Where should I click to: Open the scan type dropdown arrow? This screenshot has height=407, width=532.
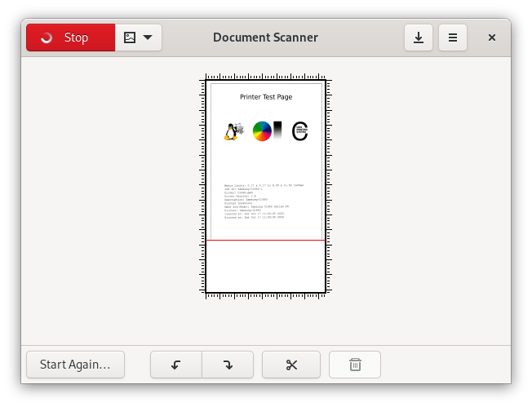click(148, 38)
